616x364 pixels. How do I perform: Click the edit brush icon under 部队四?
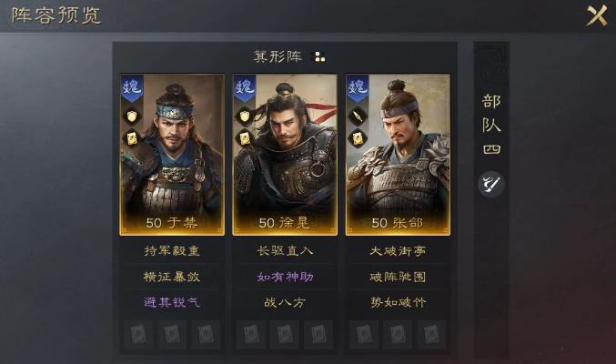click(x=491, y=184)
